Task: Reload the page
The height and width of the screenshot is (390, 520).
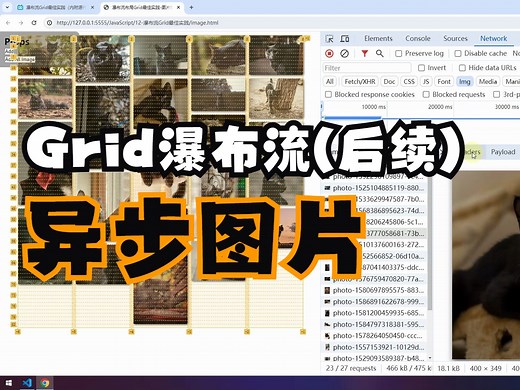Action: point(34,23)
